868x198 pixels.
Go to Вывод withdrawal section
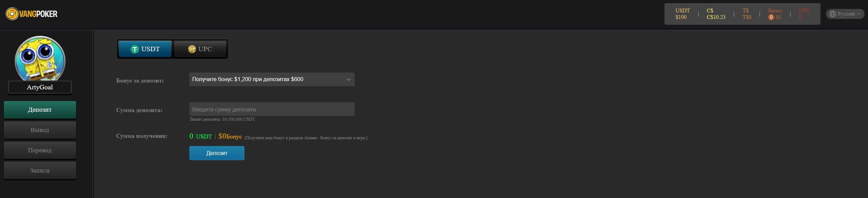coord(40,130)
